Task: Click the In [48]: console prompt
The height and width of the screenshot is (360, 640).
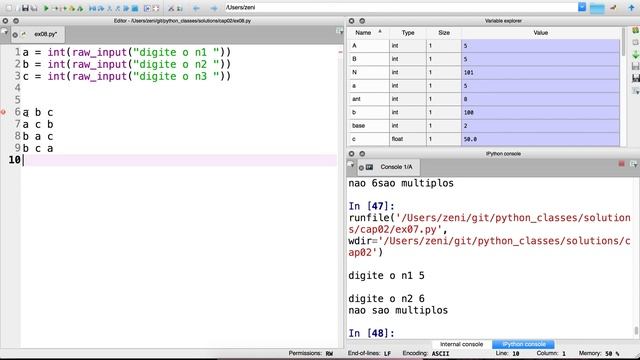Action: point(371,333)
